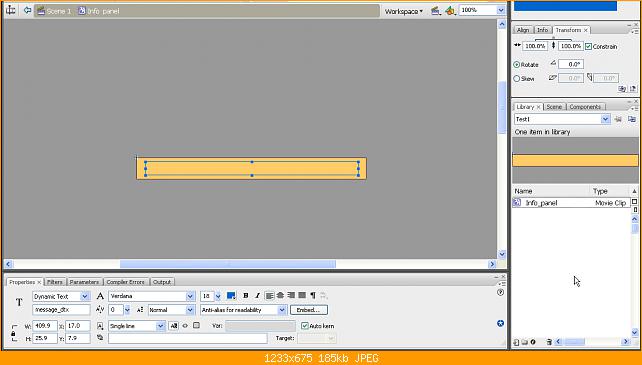
Task: Click the instance name field message_dtx
Action: click(x=61, y=310)
